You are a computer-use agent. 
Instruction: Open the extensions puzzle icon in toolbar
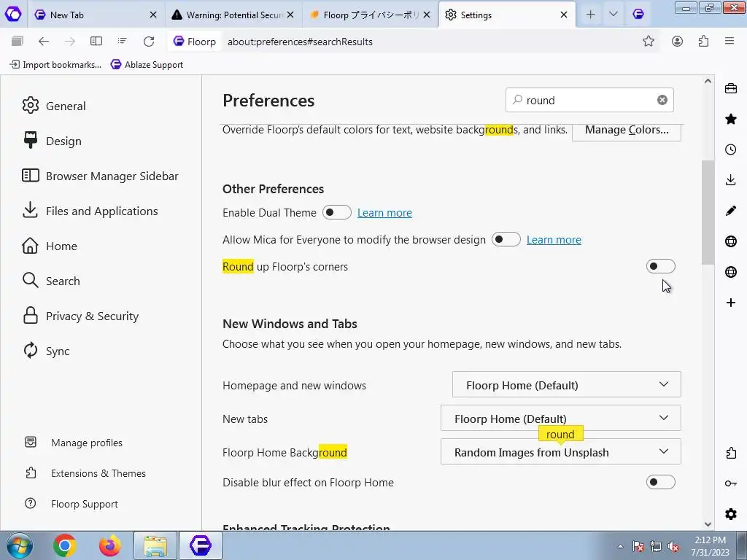tap(704, 42)
